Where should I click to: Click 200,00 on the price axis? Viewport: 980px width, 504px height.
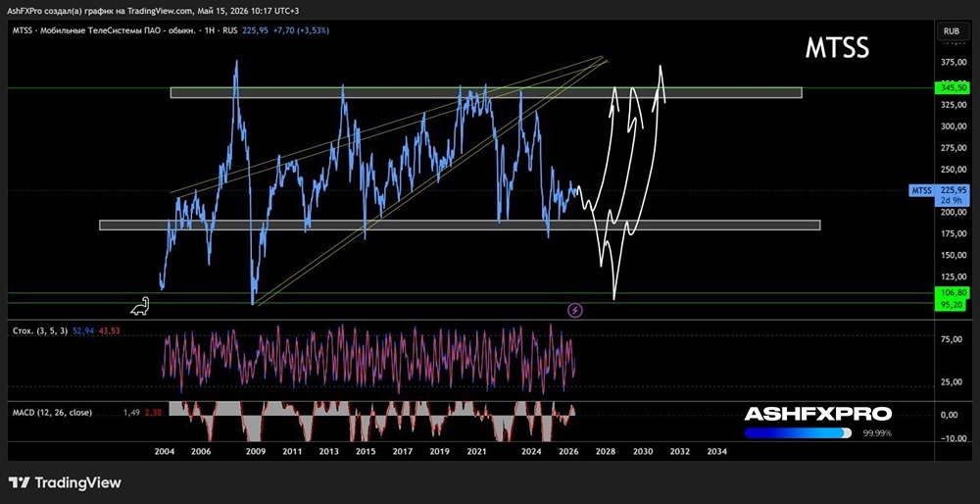952,213
